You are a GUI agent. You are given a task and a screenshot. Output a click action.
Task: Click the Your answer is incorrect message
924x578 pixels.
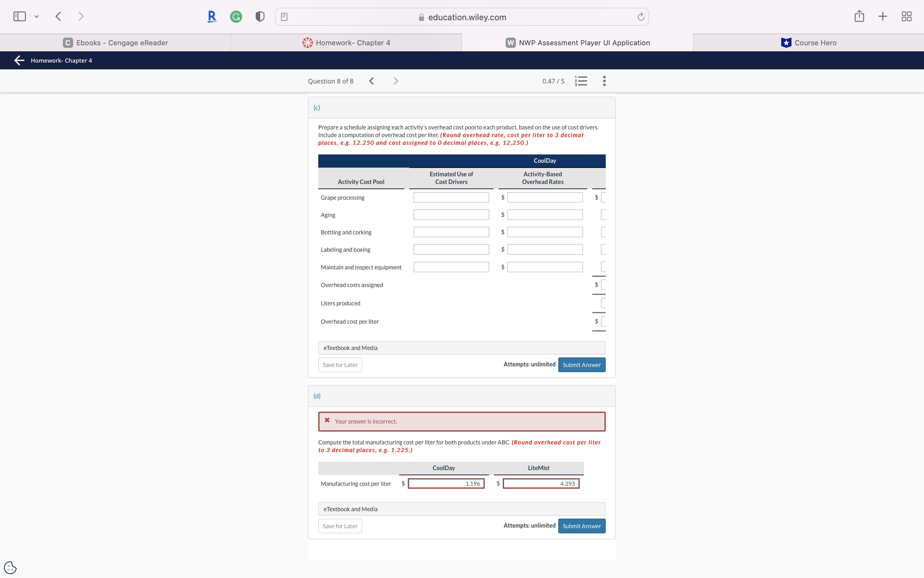click(x=462, y=421)
